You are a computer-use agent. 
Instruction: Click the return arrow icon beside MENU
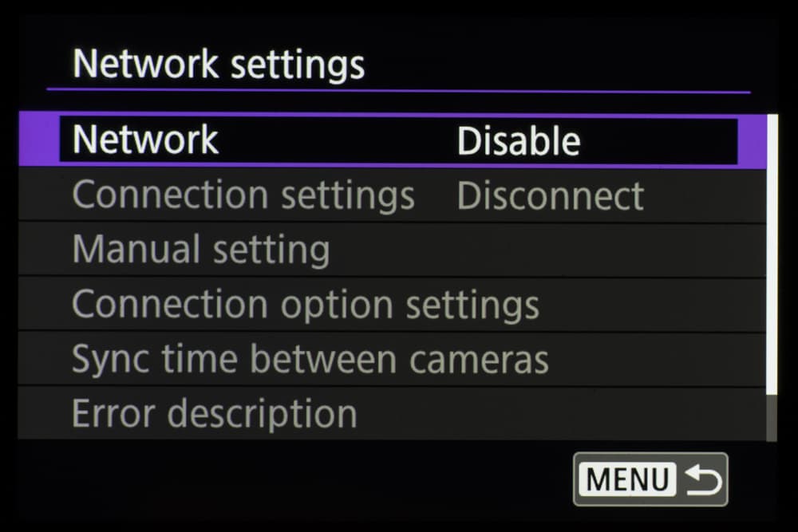click(x=704, y=480)
